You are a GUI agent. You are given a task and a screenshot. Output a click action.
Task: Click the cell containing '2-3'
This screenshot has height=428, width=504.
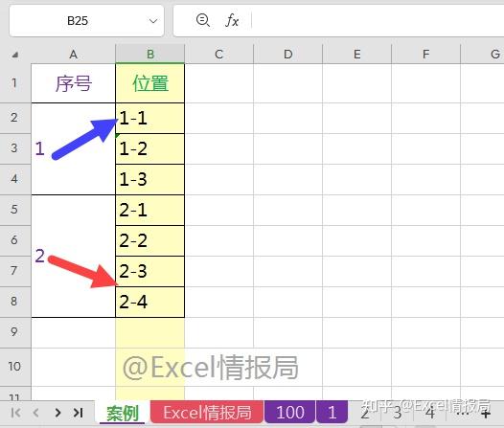tap(150, 271)
